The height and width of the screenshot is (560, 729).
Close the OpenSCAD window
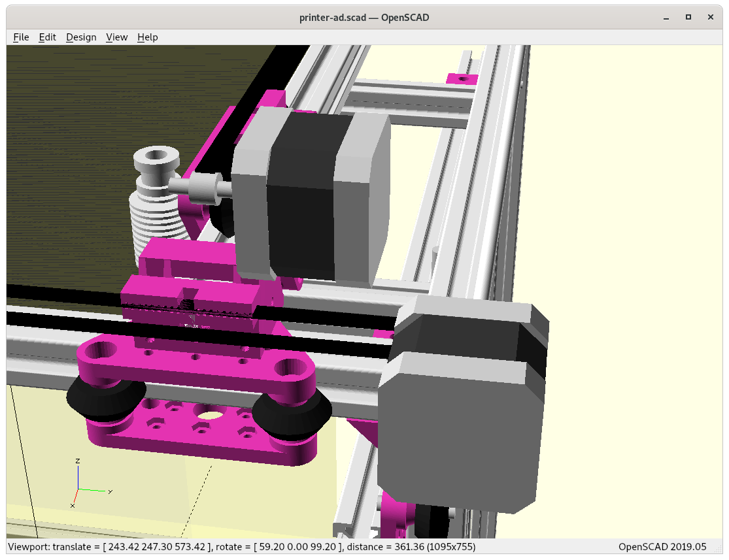pyautogui.click(x=711, y=18)
